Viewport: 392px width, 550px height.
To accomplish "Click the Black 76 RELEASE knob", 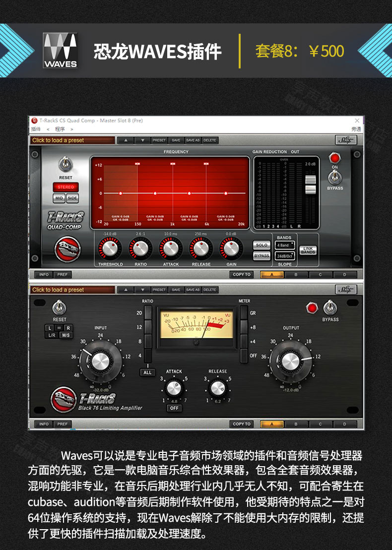I will (x=217, y=388).
